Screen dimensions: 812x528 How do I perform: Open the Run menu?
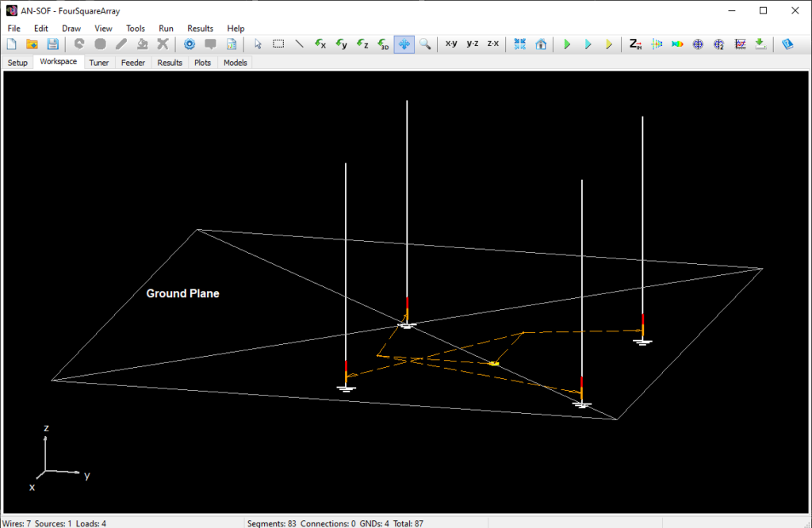(x=166, y=28)
